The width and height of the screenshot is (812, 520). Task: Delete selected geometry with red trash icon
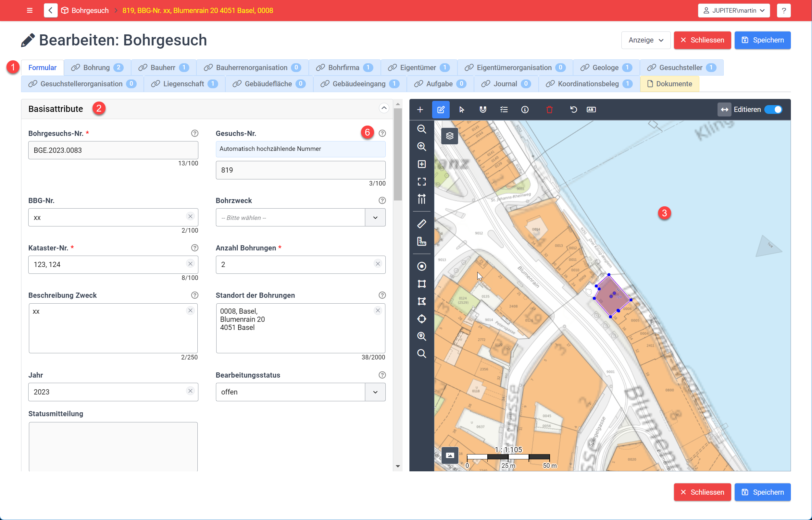[549, 109]
